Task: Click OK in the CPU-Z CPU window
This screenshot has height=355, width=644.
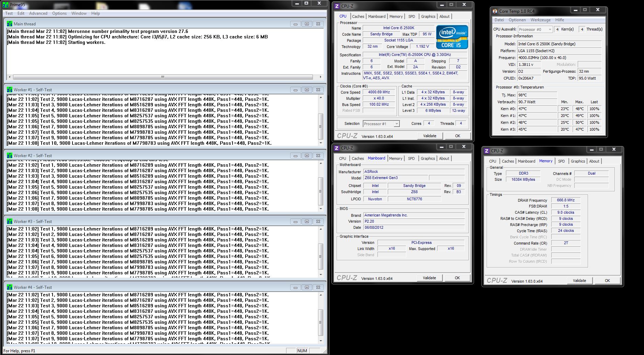Action: click(x=457, y=136)
